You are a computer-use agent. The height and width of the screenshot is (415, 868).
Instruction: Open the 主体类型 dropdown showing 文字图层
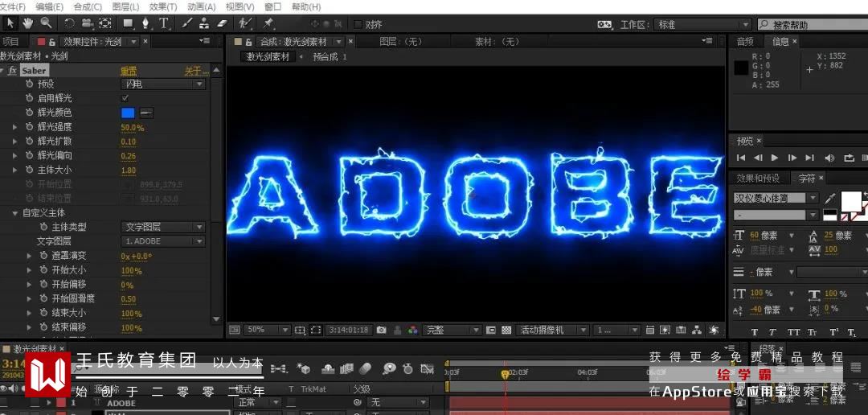(x=163, y=227)
